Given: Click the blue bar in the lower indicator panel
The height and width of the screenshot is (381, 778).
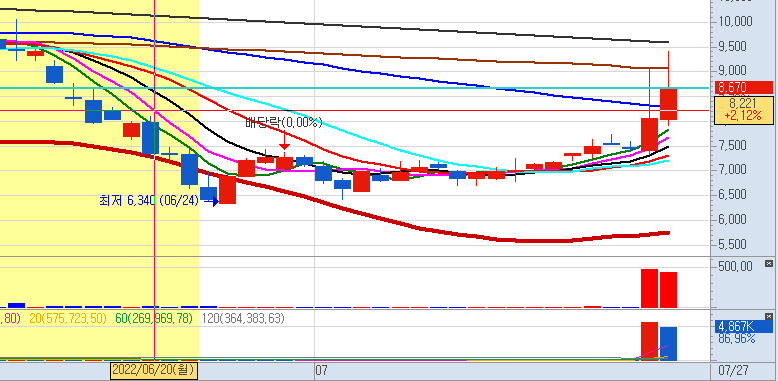Looking at the screenshot, I should (668, 343).
